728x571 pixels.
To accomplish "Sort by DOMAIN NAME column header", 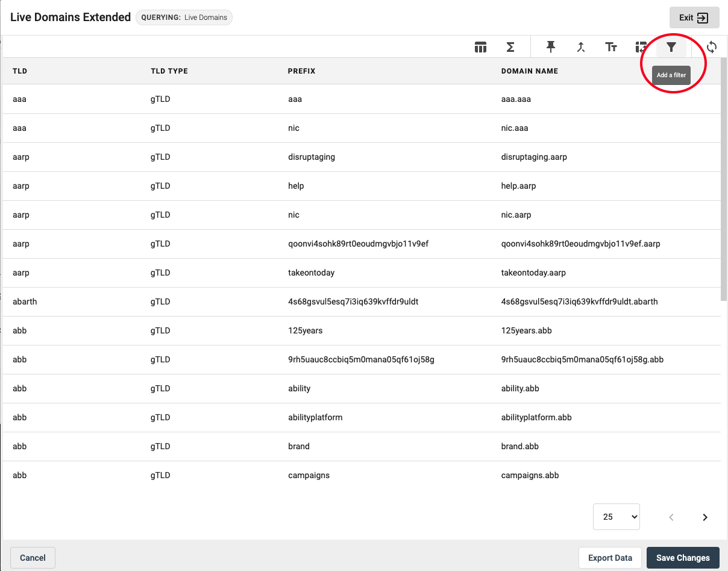I will pyautogui.click(x=530, y=71).
